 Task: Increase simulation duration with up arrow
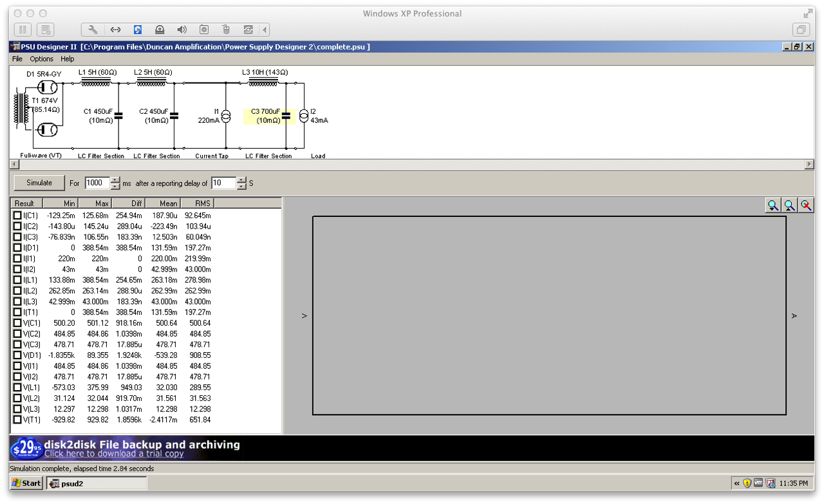(x=115, y=180)
